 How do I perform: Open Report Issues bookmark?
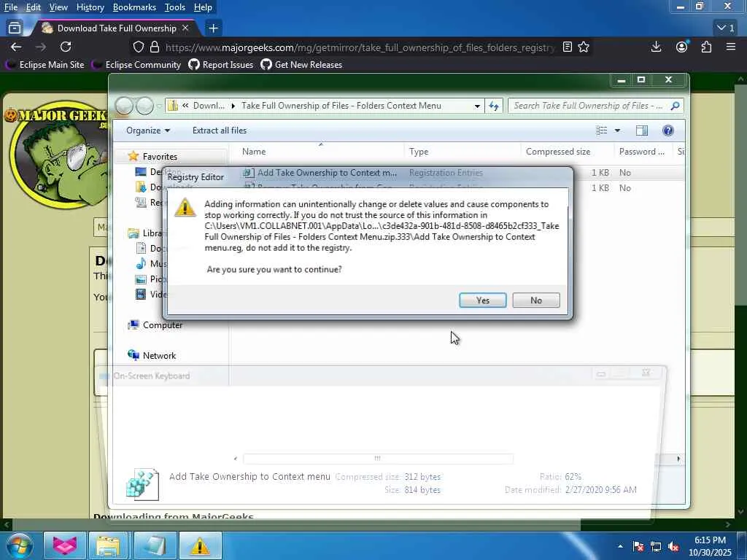click(x=221, y=65)
